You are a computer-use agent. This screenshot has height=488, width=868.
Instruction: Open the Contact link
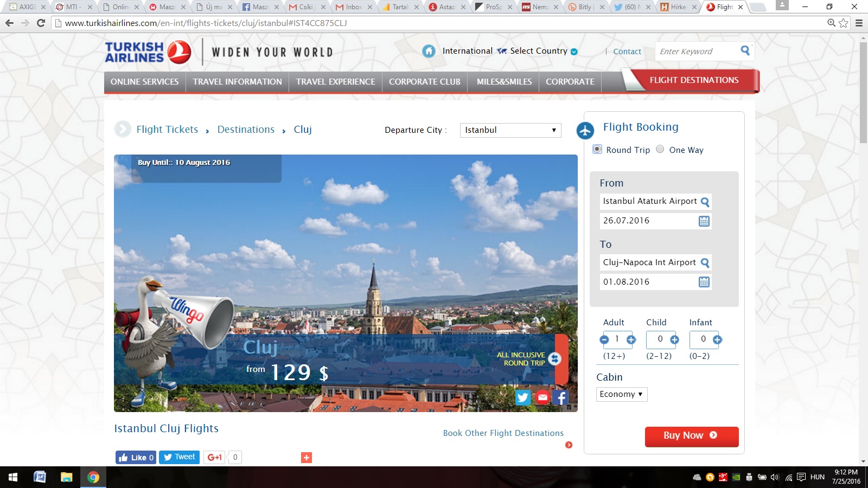coord(627,52)
